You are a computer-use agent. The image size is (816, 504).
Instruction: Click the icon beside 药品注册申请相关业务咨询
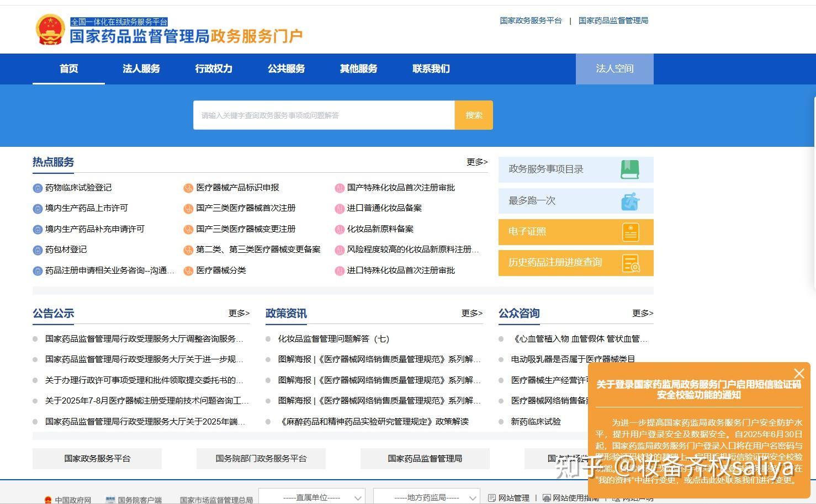coord(38,271)
